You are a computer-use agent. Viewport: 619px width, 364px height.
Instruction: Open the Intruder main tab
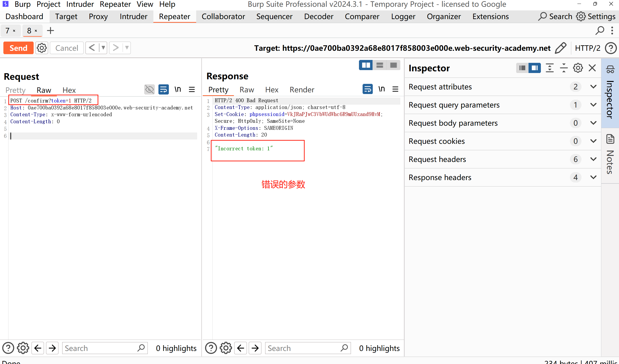coord(133,16)
